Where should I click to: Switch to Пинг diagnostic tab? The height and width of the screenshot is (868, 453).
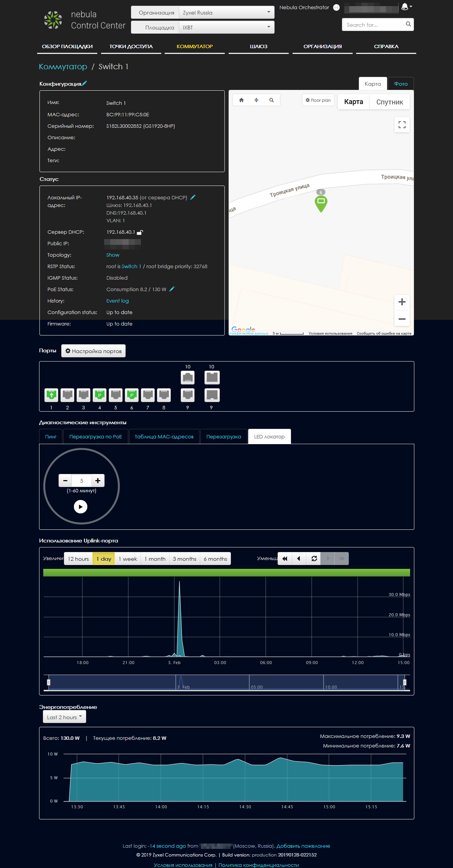point(51,436)
